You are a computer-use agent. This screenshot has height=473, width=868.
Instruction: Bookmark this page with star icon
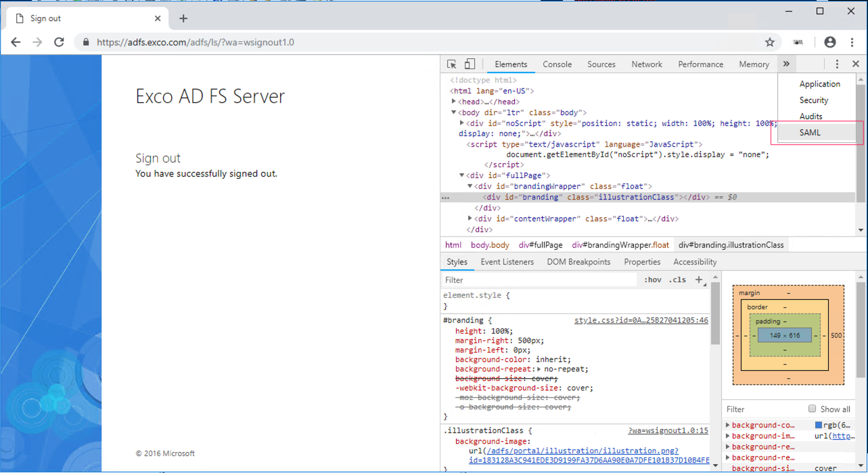770,42
